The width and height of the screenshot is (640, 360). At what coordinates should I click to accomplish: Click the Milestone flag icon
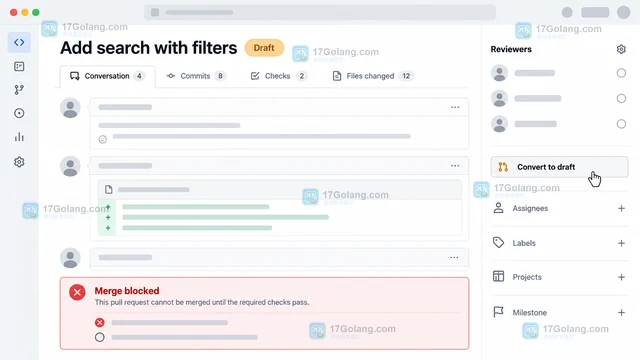[x=498, y=312]
